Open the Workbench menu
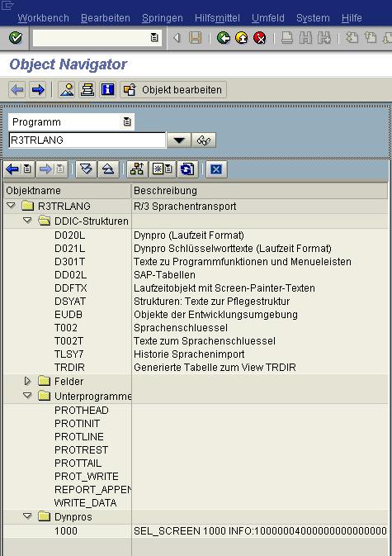Image resolution: width=392 pixels, height=556 pixels. (x=43, y=18)
